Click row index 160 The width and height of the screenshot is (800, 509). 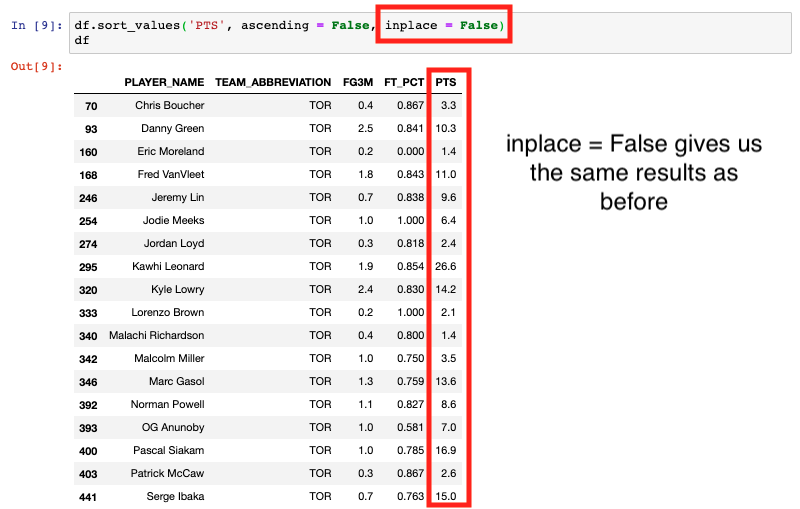[x=88, y=152]
